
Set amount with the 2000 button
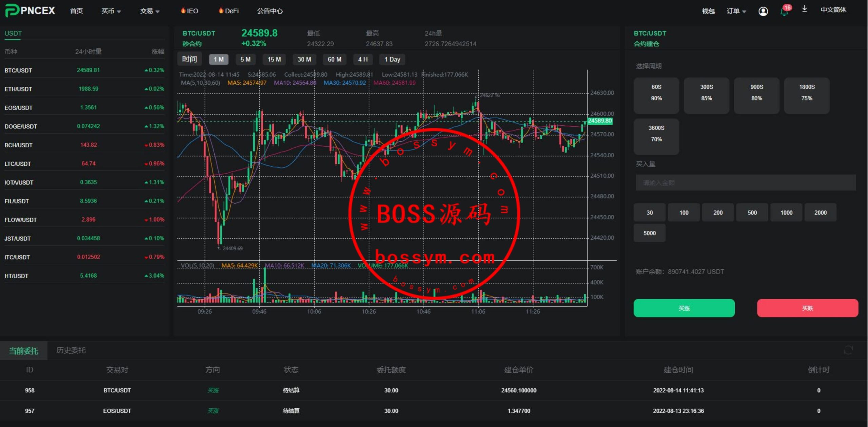pyautogui.click(x=821, y=212)
